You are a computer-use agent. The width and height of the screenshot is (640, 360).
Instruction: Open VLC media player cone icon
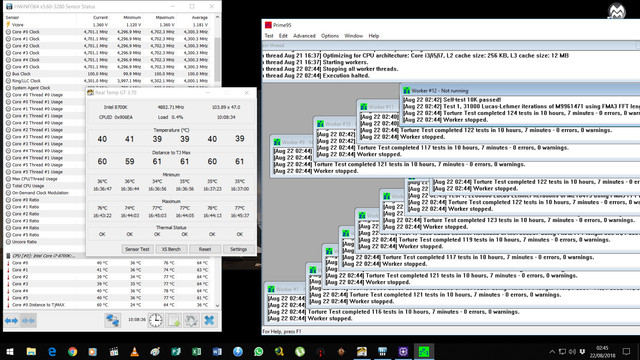point(135,351)
